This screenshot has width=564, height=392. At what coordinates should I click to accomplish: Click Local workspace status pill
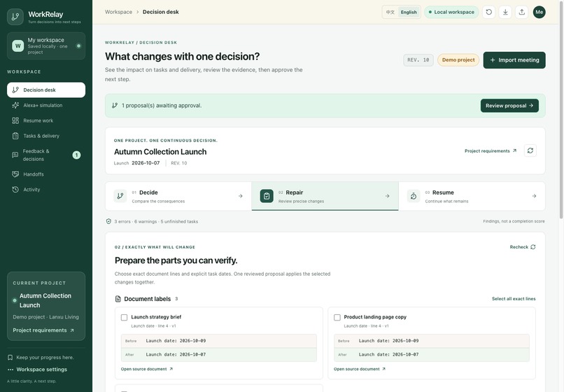coord(451,12)
